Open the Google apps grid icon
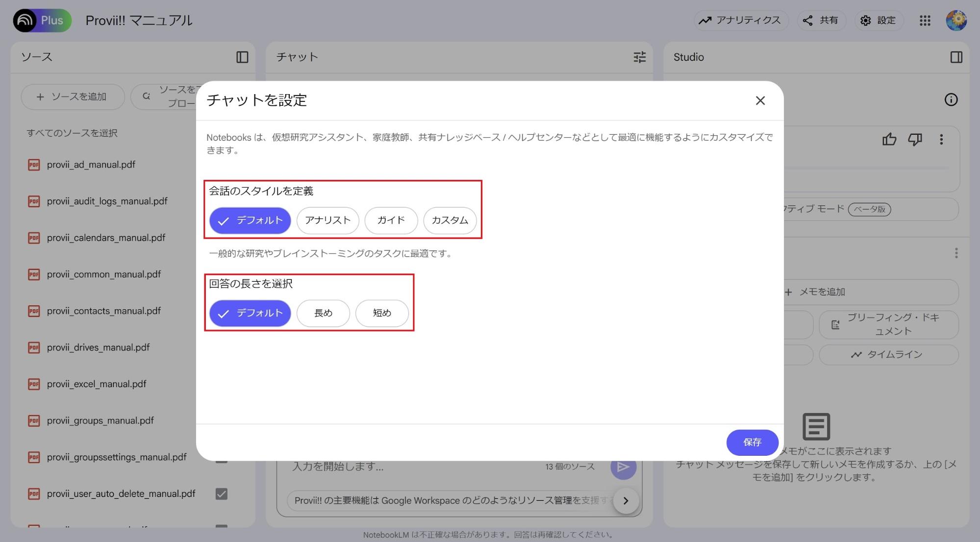The width and height of the screenshot is (980, 542). tap(925, 21)
